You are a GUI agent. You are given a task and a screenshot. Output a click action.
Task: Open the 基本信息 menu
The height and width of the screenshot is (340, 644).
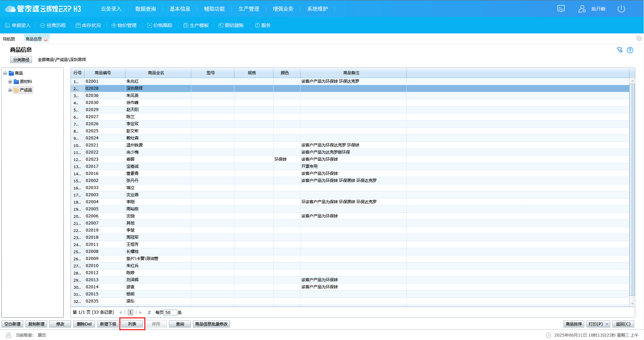180,9
